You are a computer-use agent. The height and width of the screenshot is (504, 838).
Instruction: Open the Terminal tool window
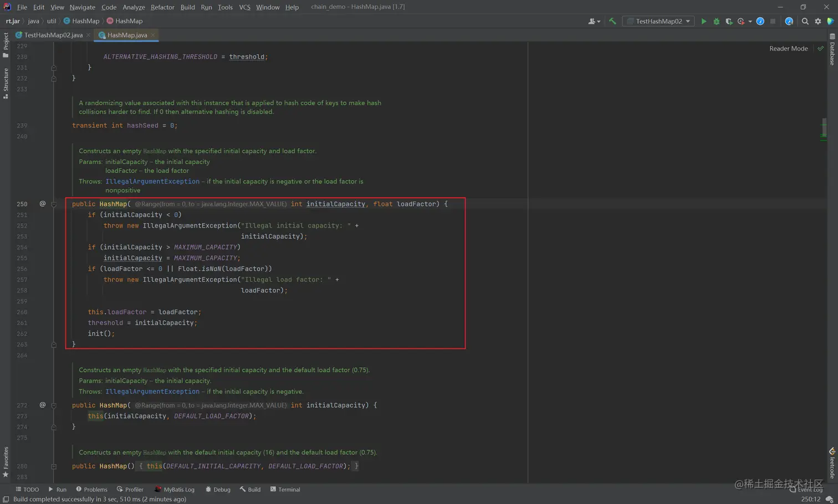pos(285,490)
